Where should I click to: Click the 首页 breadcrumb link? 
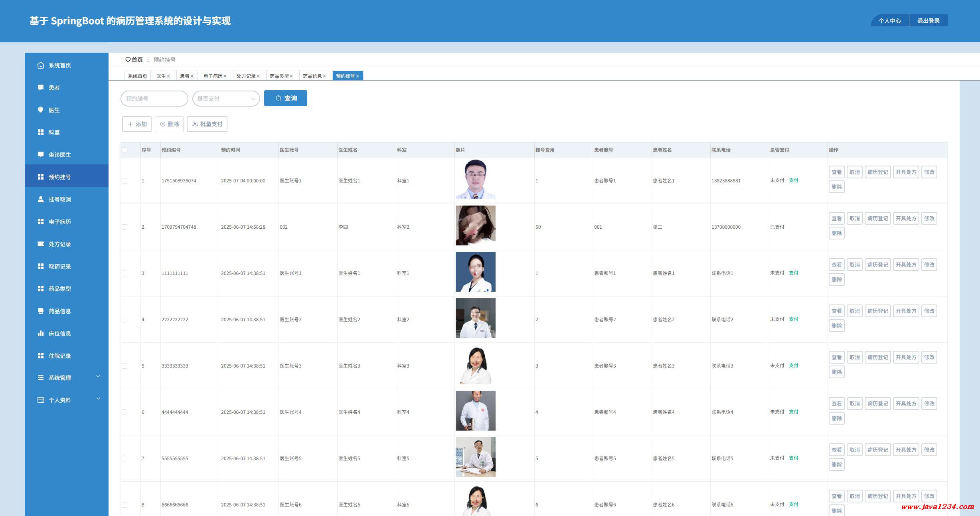(x=137, y=60)
